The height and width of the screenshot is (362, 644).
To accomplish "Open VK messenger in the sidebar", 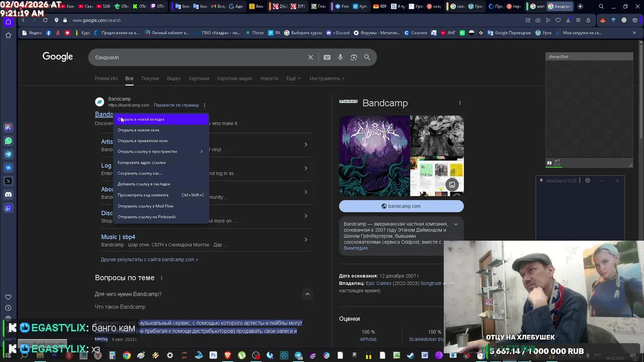I will coord(8,167).
